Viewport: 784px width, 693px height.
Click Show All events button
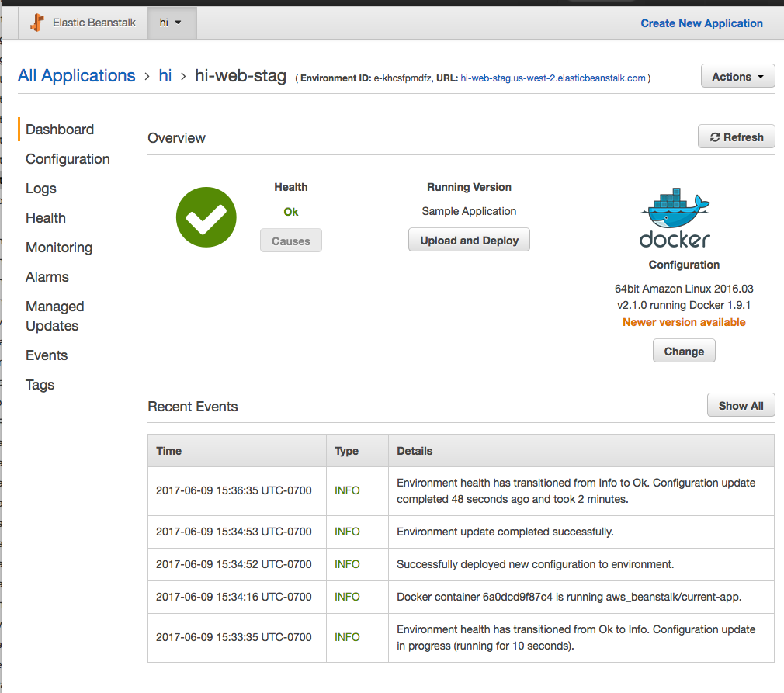pyautogui.click(x=741, y=406)
